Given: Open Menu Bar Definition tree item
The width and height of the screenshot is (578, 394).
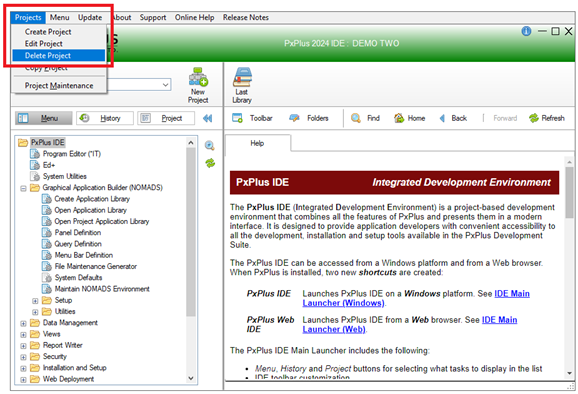Looking at the screenshot, I should click(84, 255).
